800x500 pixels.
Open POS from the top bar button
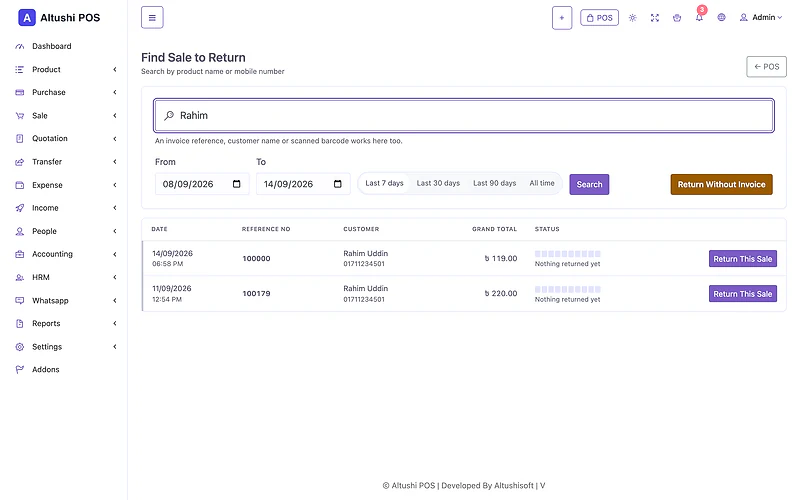599,18
